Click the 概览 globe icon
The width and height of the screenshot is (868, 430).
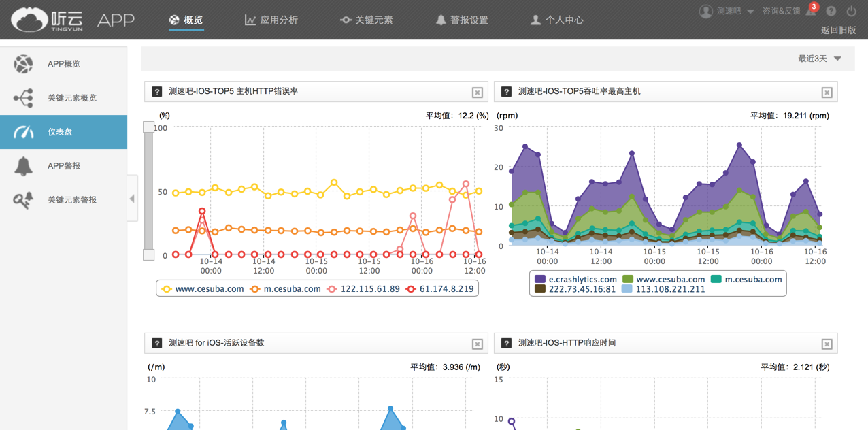click(x=174, y=20)
